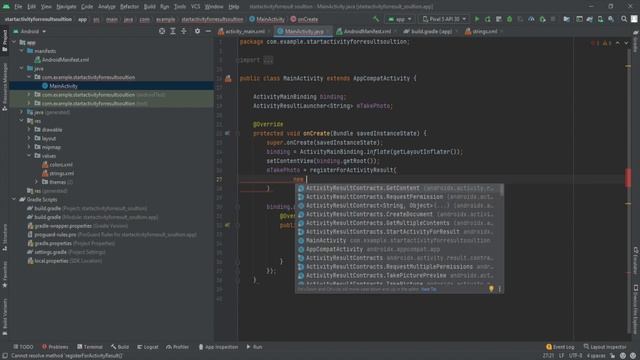The width and height of the screenshot is (640, 360).
Task: Expand the drawable folder
Action: [29, 130]
